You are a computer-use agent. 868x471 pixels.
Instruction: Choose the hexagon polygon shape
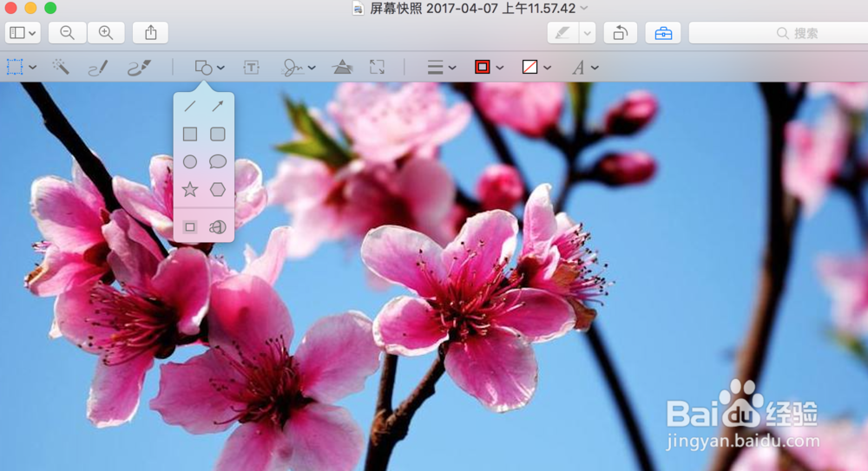click(x=218, y=189)
